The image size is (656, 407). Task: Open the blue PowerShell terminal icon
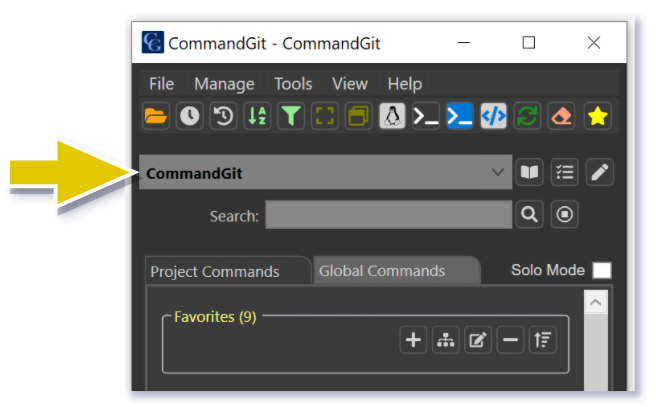tap(460, 116)
